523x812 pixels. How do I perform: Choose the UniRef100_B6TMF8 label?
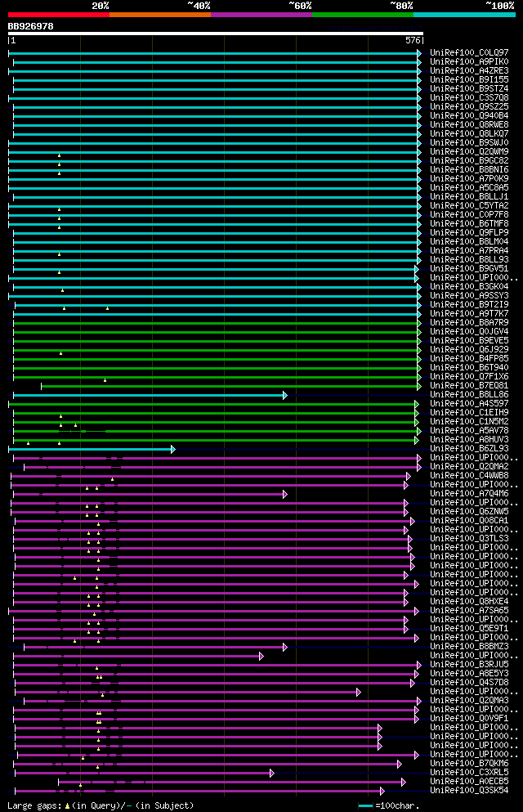[469, 224]
